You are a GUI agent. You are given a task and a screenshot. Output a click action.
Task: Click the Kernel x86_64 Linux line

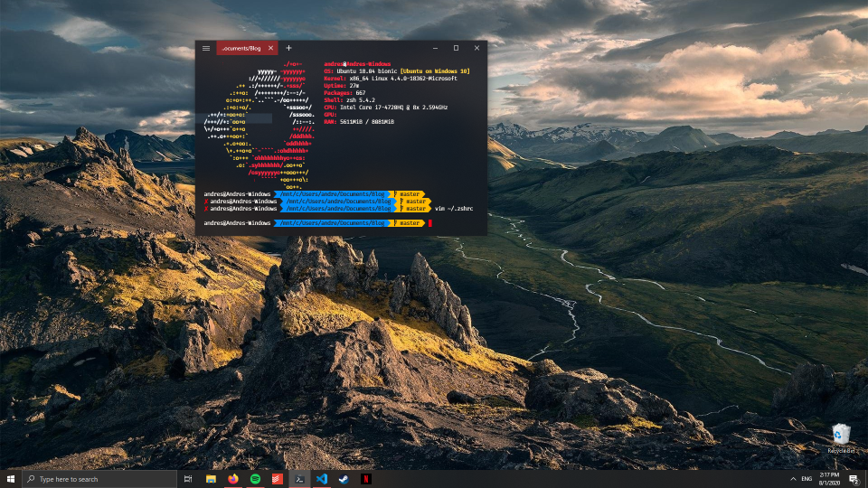click(391, 79)
